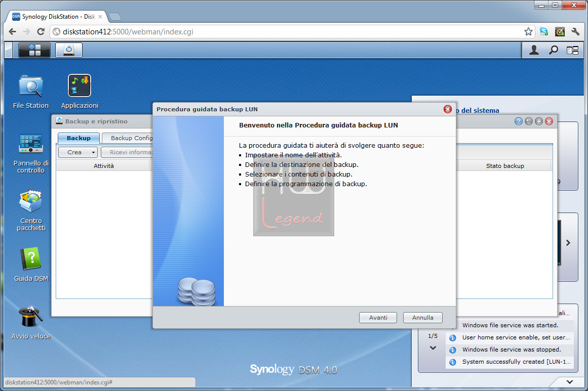This screenshot has width=588, height=391.
Task: Select the log entry 'Windows file service was stopped.'
Action: tap(510, 350)
